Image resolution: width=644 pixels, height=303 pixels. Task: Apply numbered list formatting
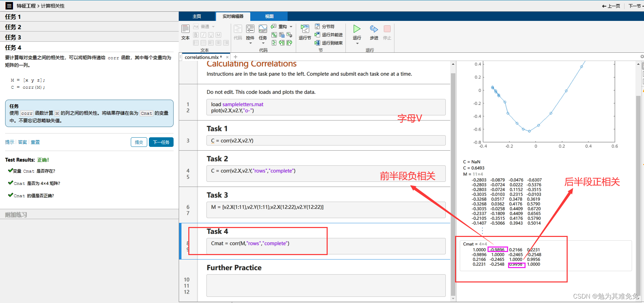coord(203,43)
